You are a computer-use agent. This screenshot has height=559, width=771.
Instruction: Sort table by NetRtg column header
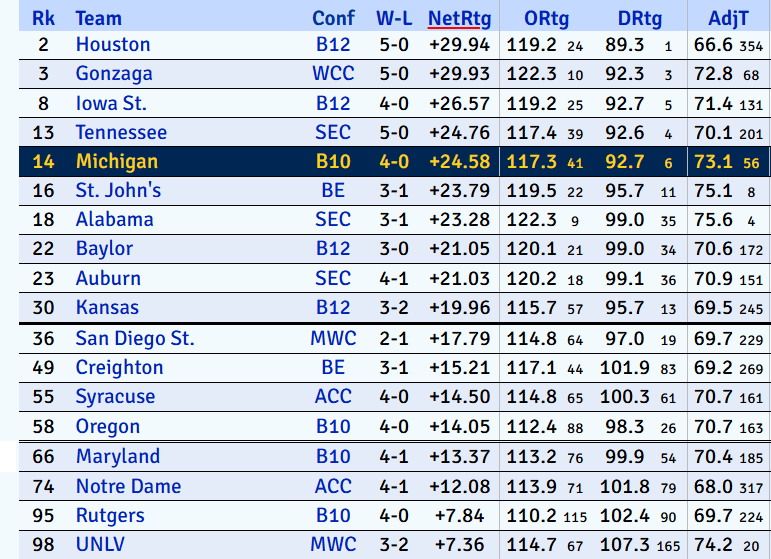coord(459,18)
